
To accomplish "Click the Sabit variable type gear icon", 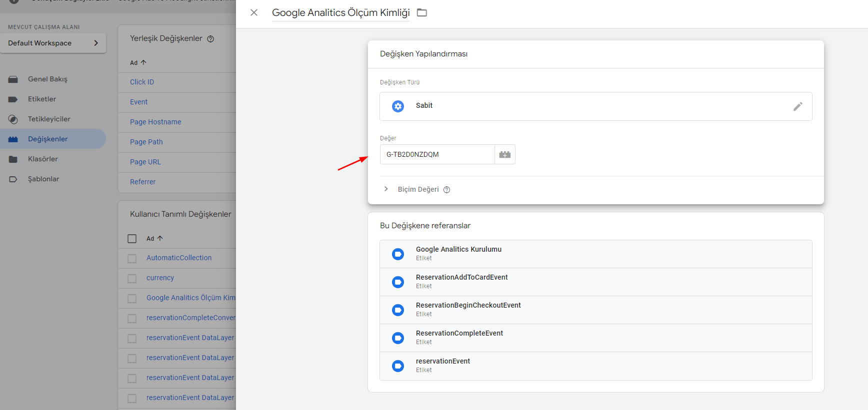I will point(398,106).
